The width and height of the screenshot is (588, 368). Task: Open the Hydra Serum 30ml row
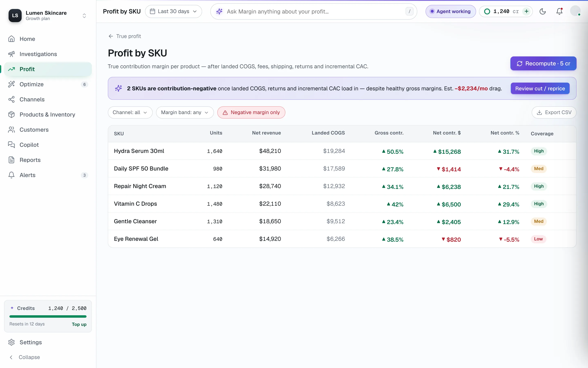(342, 151)
